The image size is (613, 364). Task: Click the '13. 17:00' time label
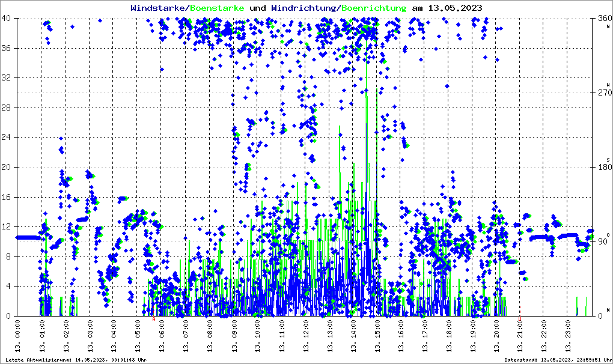click(425, 336)
